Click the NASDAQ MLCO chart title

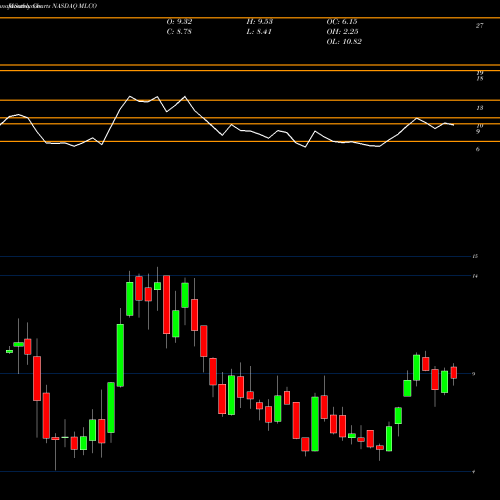coord(75,6)
